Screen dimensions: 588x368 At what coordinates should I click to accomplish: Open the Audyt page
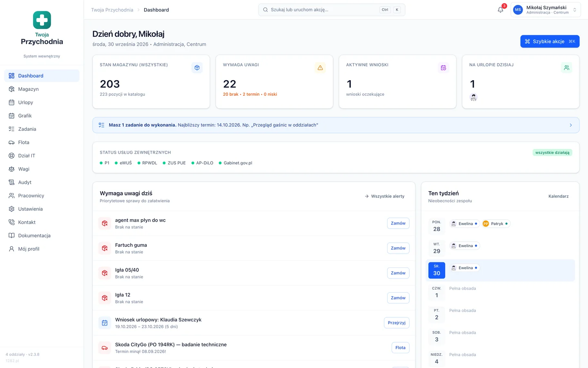pos(42,182)
